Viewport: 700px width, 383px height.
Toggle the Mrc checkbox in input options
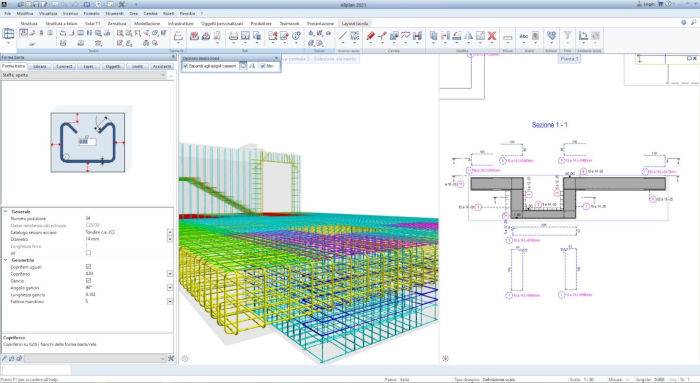[x=262, y=66]
